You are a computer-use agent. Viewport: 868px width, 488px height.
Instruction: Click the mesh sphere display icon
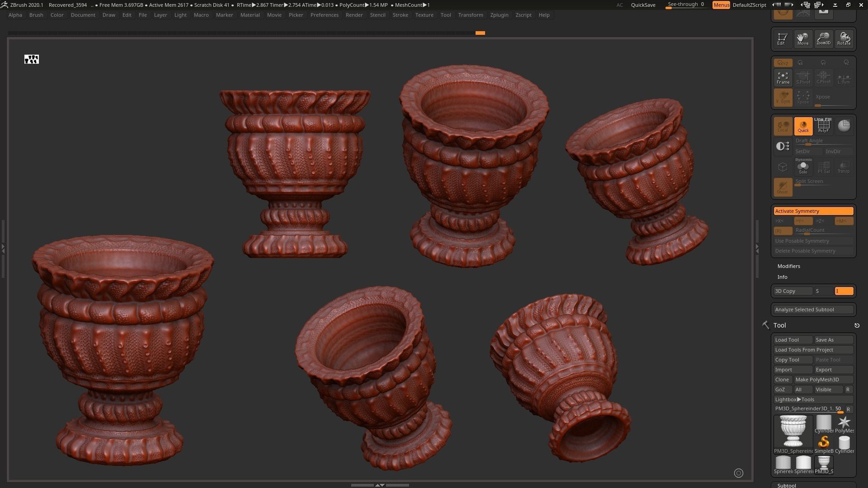[x=844, y=126]
